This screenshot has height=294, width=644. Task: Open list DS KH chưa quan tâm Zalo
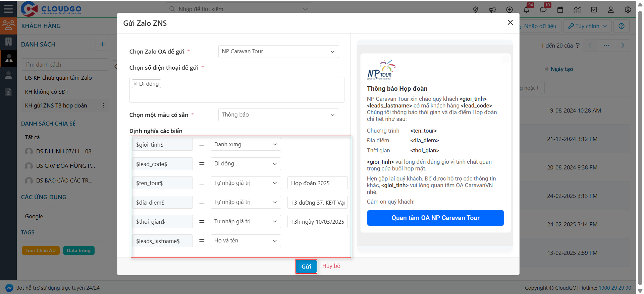[x=58, y=78]
